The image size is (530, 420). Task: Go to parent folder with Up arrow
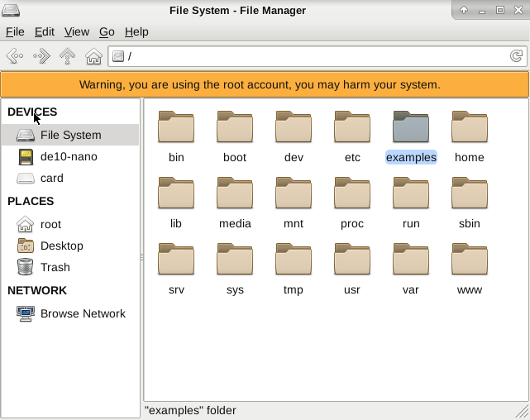(67, 56)
